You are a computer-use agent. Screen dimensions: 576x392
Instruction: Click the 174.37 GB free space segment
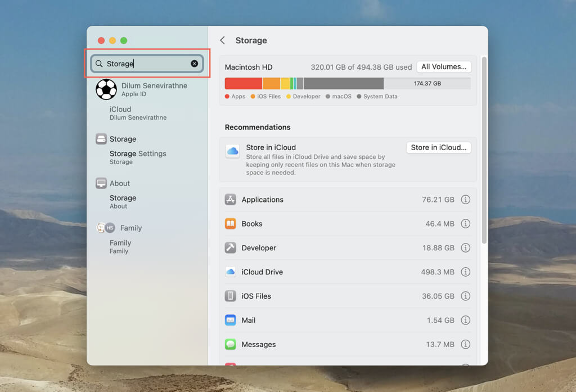click(x=427, y=83)
